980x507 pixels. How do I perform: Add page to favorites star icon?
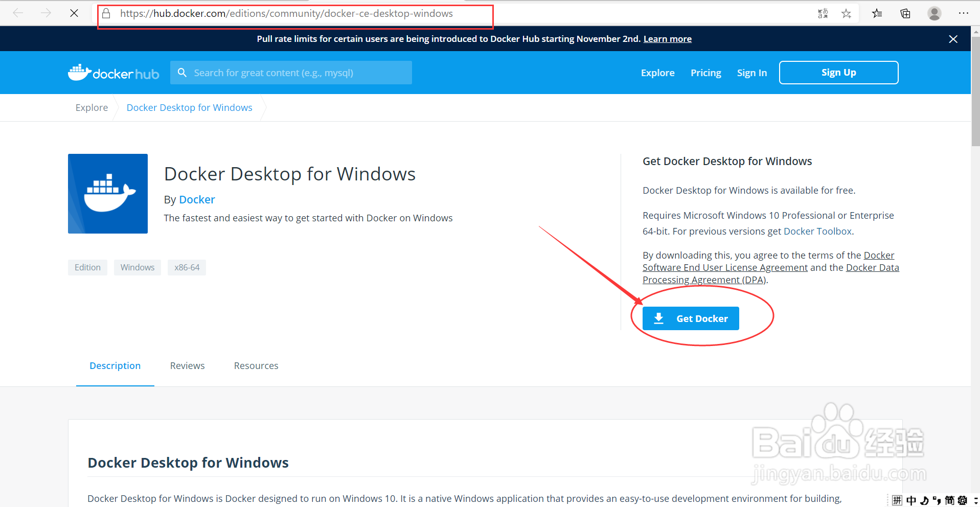[x=847, y=14]
